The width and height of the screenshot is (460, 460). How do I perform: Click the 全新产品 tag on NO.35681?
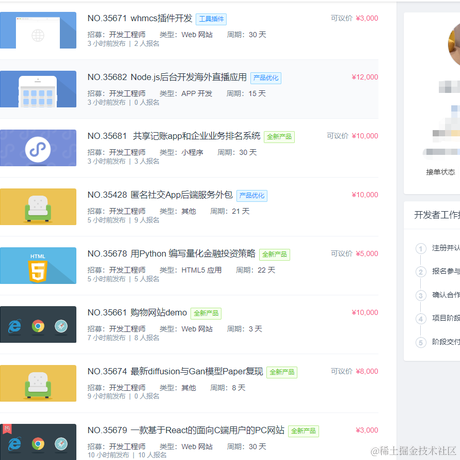pyautogui.click(x=279, y=137)
